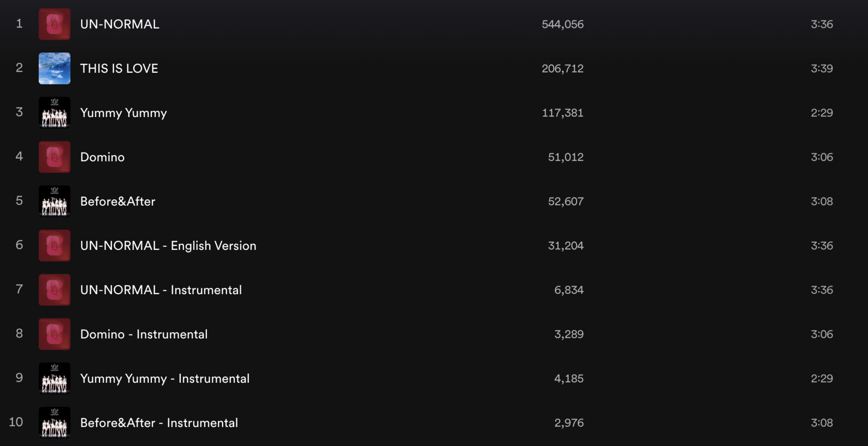This screenshot has width=868, height=446.
Task: Open the Yummy Yummy Instrumental cover thumbnail
Action: coord(54,378)
